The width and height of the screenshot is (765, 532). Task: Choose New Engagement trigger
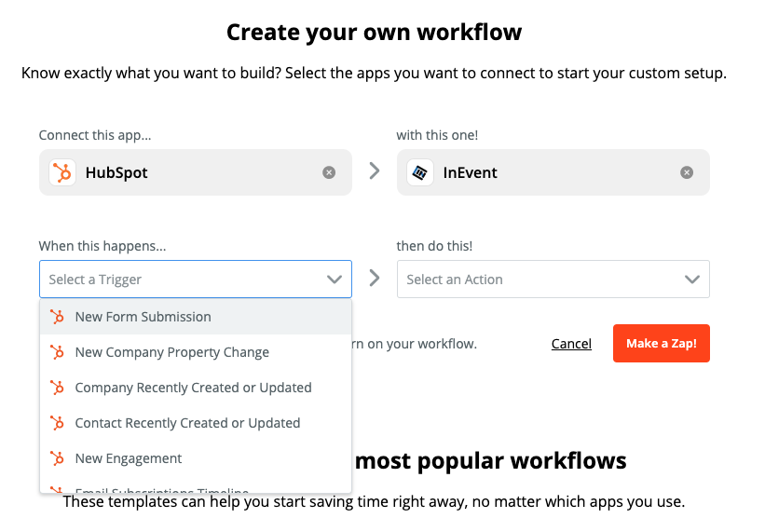click(196, 458)
